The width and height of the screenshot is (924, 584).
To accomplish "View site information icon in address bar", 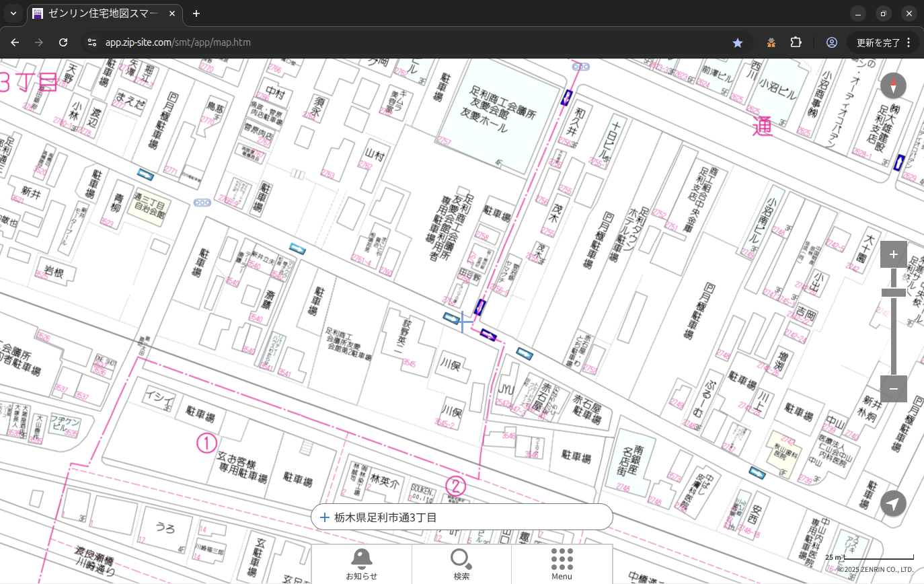I will (93, 42).
